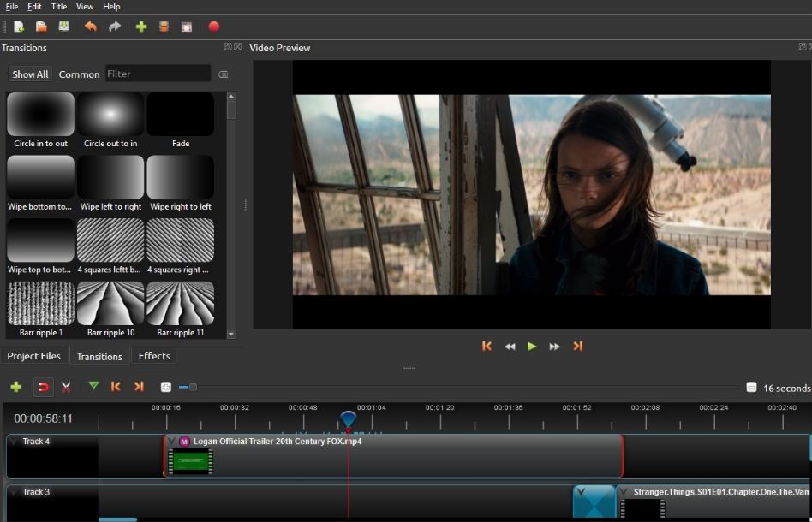Redo the last undone action

(115, 27)
